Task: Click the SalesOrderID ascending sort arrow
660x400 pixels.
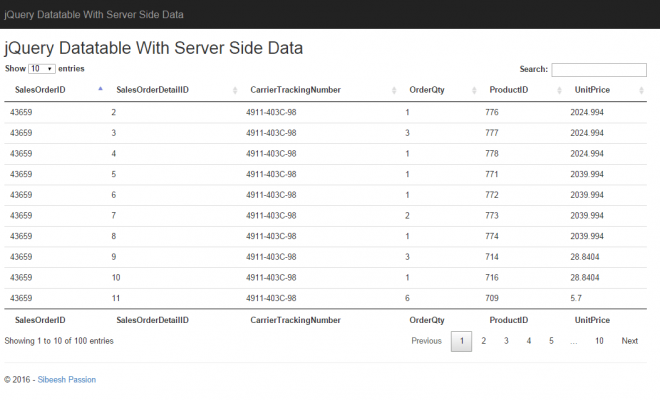Action: coord(100,89)
